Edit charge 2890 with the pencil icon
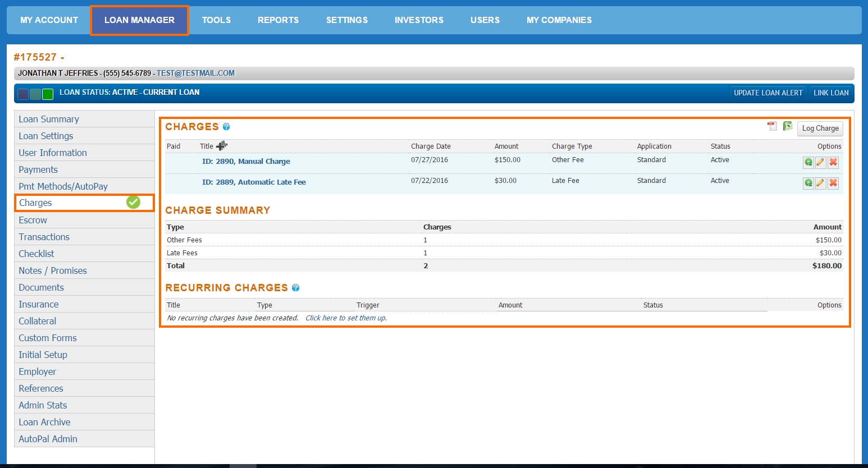The image size is (868, 468). 820,162
